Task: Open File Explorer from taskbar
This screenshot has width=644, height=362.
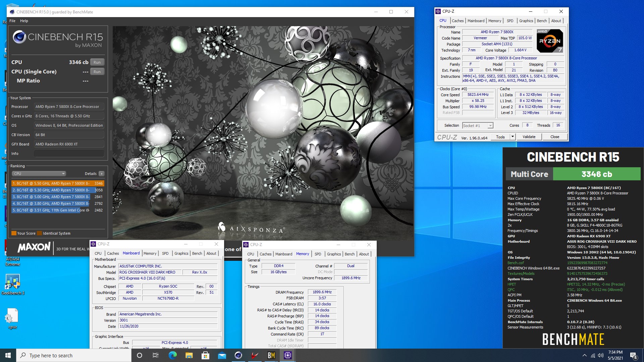Action: coord(189,355)
